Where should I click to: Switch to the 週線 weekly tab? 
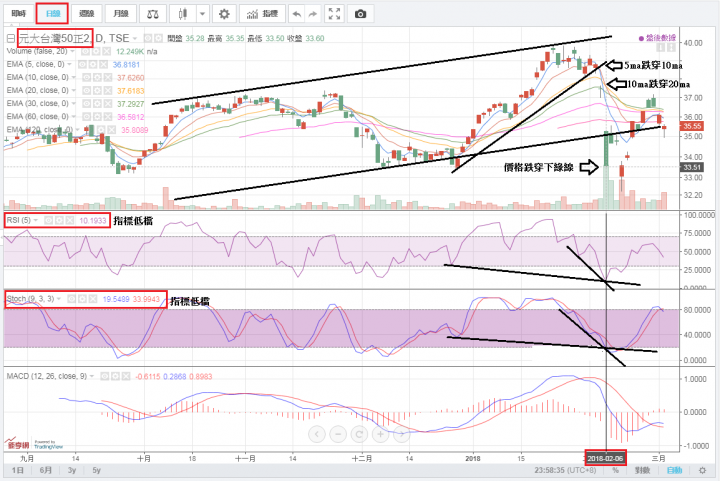coord(86,14)
